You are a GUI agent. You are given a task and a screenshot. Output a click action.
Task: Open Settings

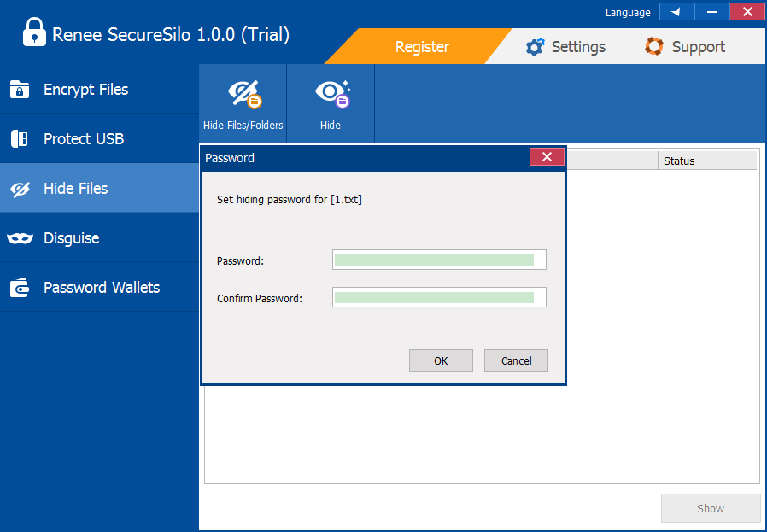click(565, 46)
